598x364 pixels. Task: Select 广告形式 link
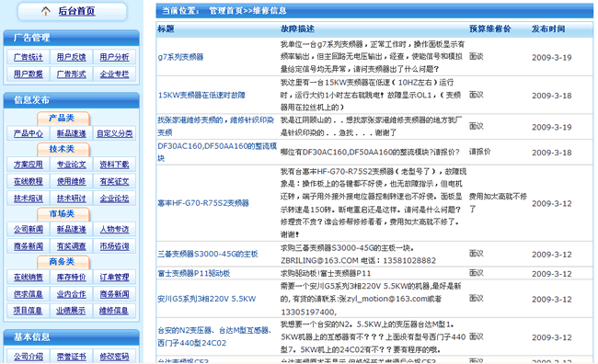[72, 74]
